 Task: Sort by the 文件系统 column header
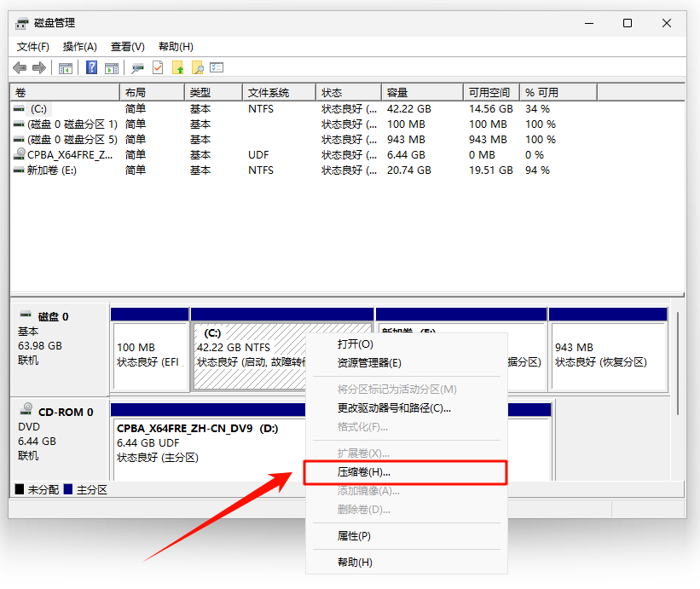tap(279, 92)
